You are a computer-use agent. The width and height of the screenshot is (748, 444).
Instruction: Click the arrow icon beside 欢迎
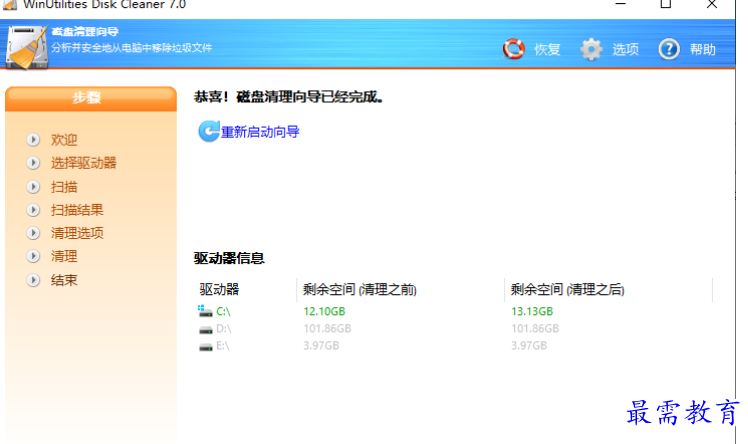click(x=33, y=139)
